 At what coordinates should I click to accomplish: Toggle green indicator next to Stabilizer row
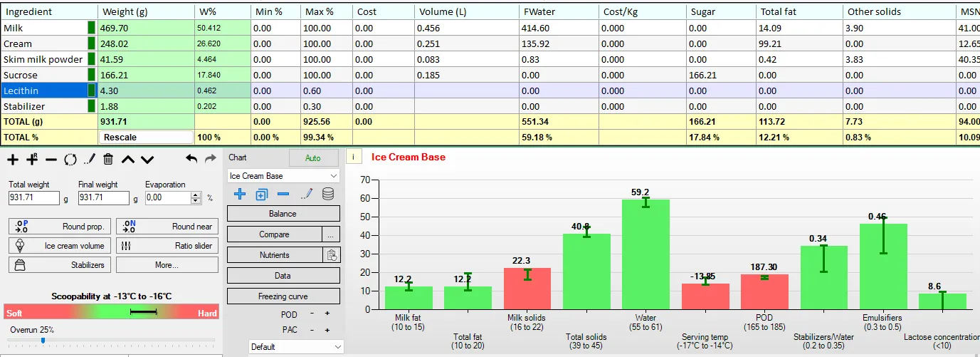coord(91,106)
